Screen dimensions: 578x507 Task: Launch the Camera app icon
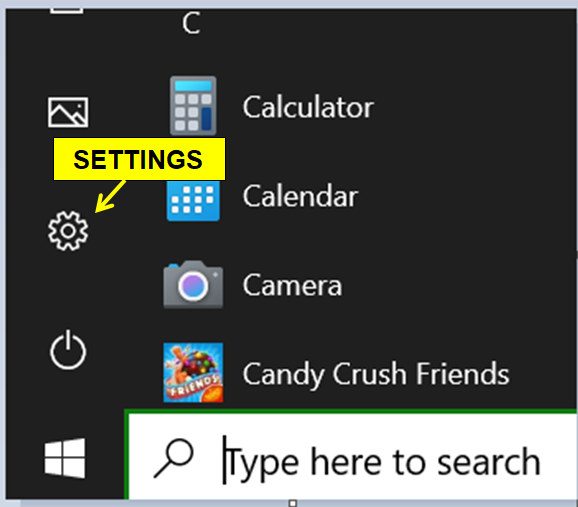click(x=193, y=284)
